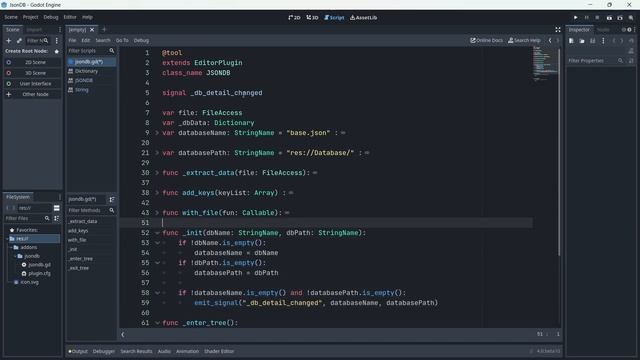Unfold add_keys function at line 38
Viewport: 640px width, 360px height.
tap(157, 193)
